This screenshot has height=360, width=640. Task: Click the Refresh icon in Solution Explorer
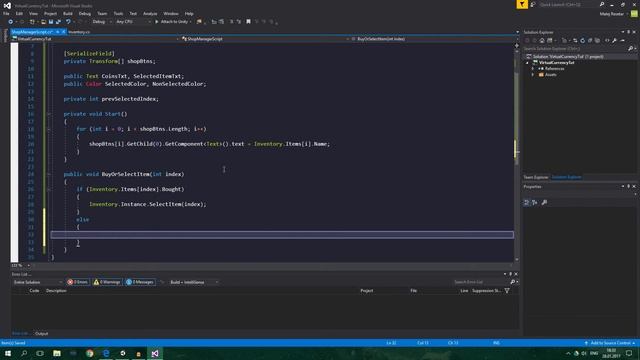click(x=582, y=40)
